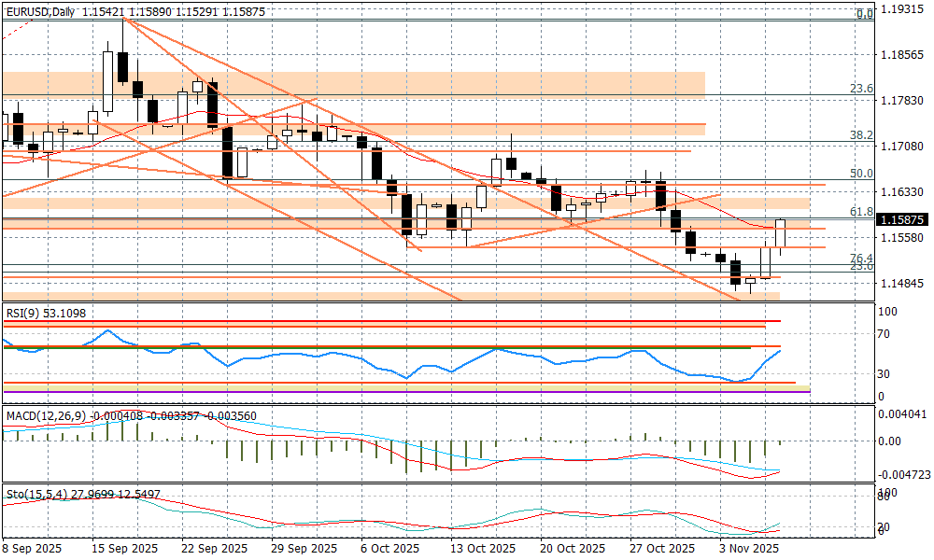Image resolution: width=934 pixels, height=560 pixels.
Task: Select the 38.2 Fibonacci level label
Action: click(861, 135)
